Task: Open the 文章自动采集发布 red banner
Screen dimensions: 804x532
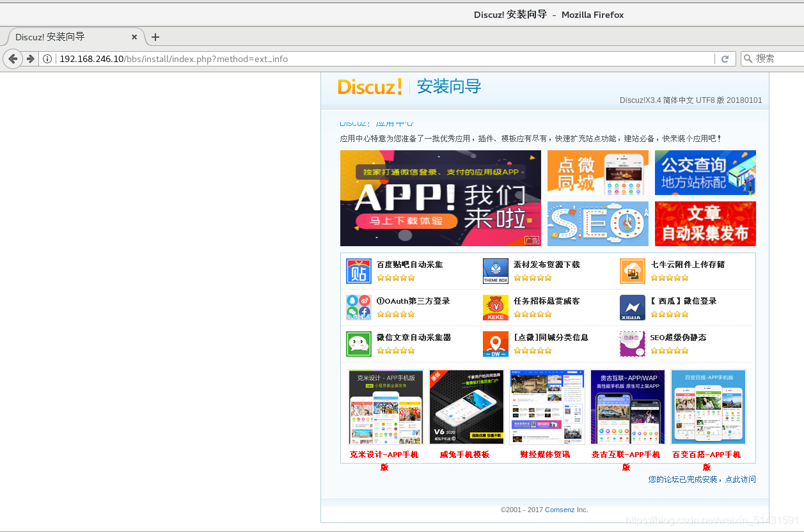Action: [x=705, y=224]
